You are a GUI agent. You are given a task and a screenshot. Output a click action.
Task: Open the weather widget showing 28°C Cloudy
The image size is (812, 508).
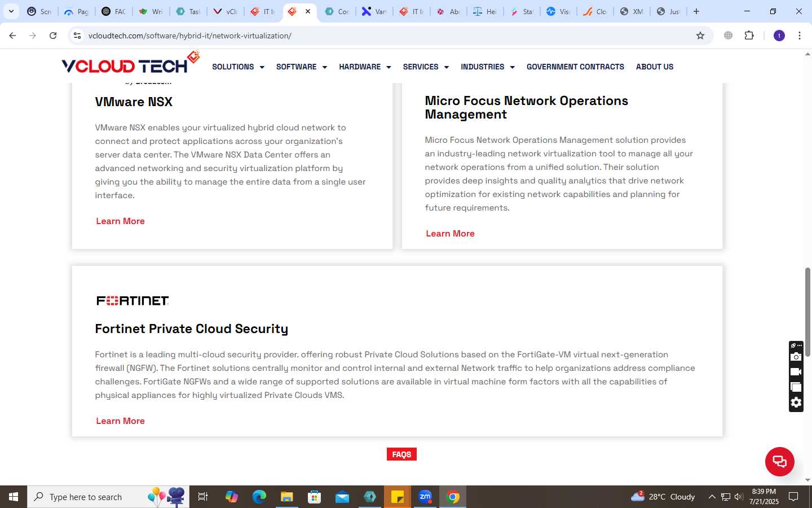(663, 497)
